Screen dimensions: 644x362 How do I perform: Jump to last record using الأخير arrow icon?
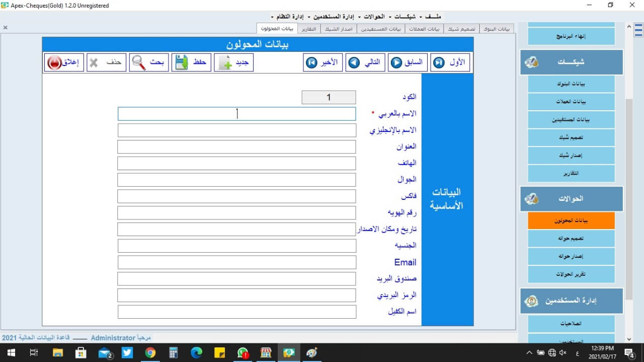[x=310, y=62]
